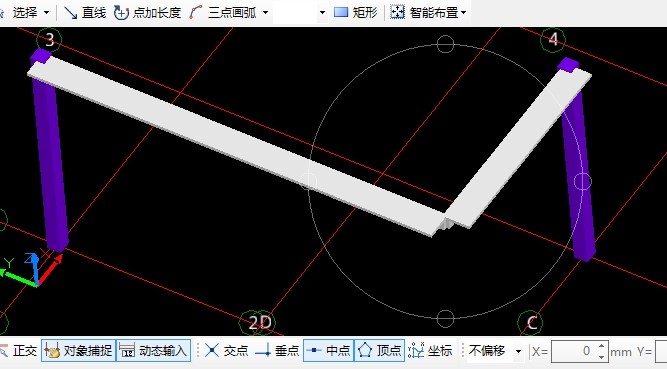This screenshot has width=667, height=369.
Task: Decrease the X value with the down stepper
Action: [x=601, y=357]
